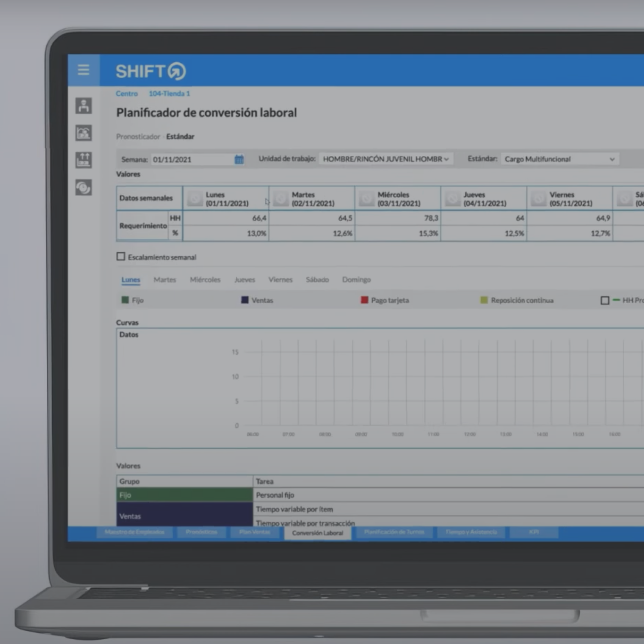The height and width of the screenshot is (644, 644).
Task: Click the red Pago tarjeta legend swatch
Action: tap(365, 300)
